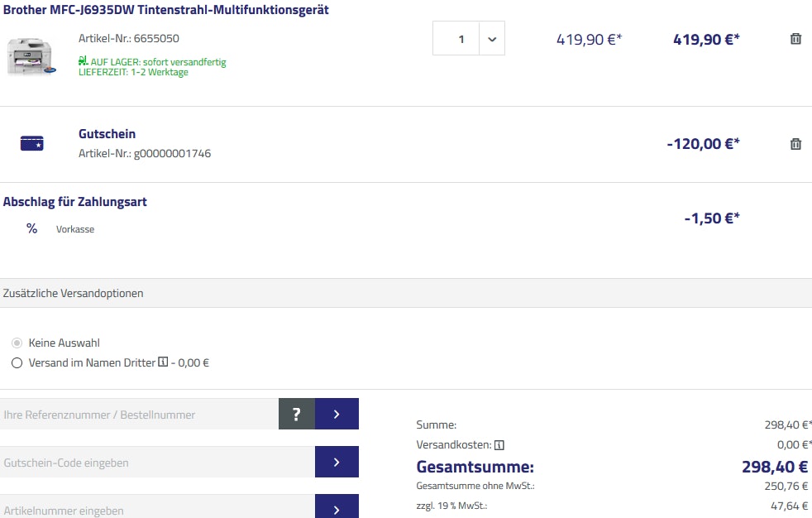Open Brother MFC-J6935DW product title link
The width and height of the screenshot is (812, 518).
pos(165,10)
